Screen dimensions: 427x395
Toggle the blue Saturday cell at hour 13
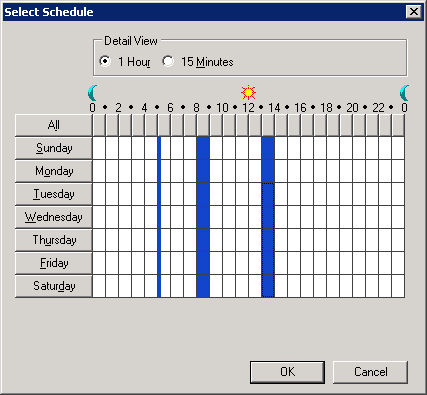point(268,286)
